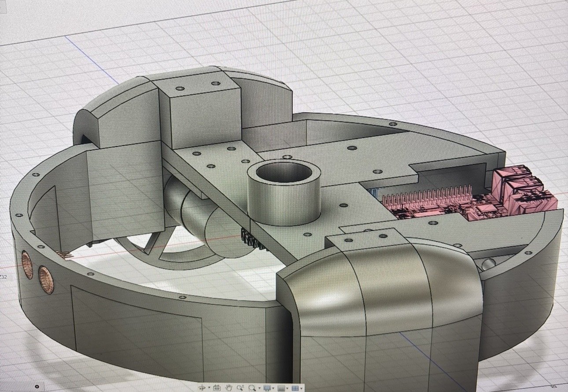Open the Display Settings monitor icon
Screen dimensions: 568x392
(x=267, y=388)
